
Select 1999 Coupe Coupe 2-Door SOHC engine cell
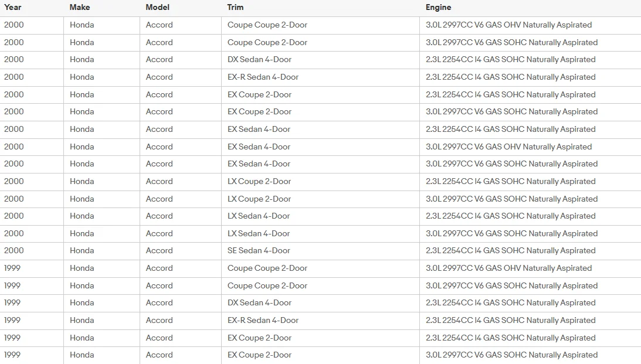pyautogui.click(x=530, y=286)
